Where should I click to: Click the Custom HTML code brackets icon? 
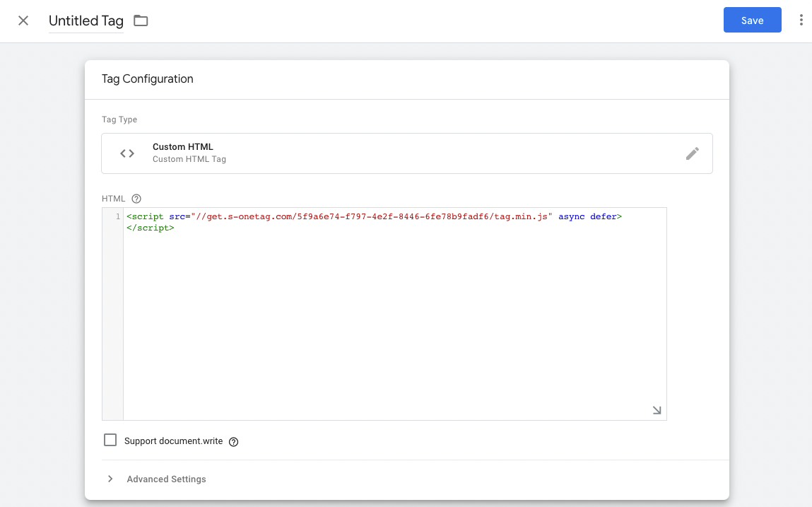(127, 153)
